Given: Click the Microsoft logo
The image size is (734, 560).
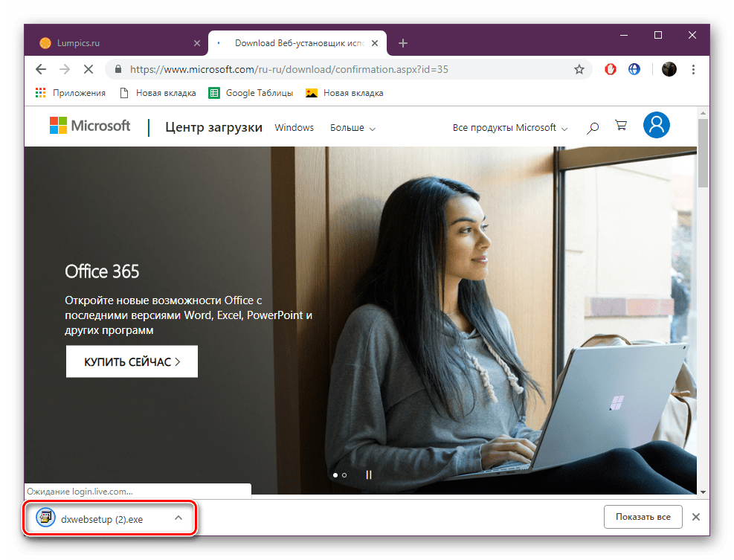Looking at the screenshot, I should [x=90, y=126].
